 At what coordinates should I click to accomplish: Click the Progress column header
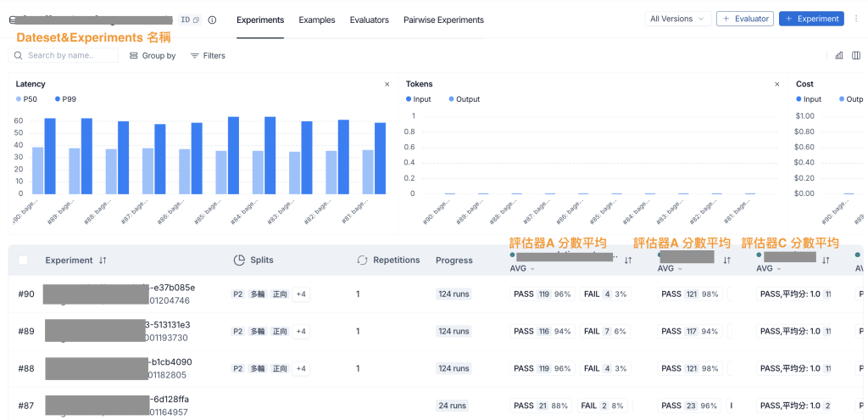tap(454, 260)
